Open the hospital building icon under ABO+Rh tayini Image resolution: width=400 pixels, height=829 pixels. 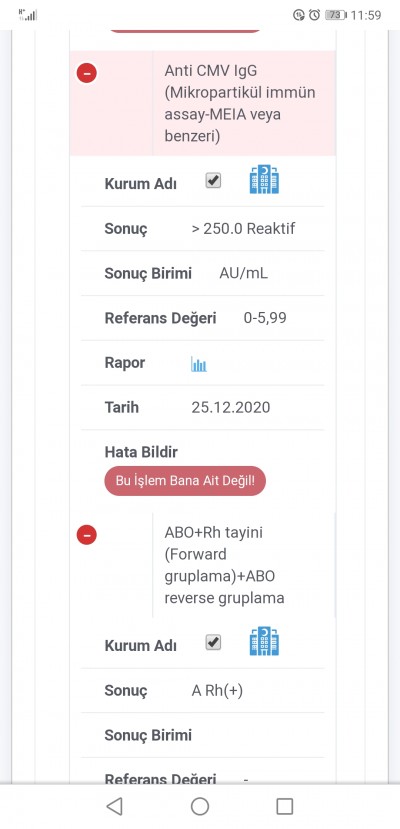(x=264, y=641)
